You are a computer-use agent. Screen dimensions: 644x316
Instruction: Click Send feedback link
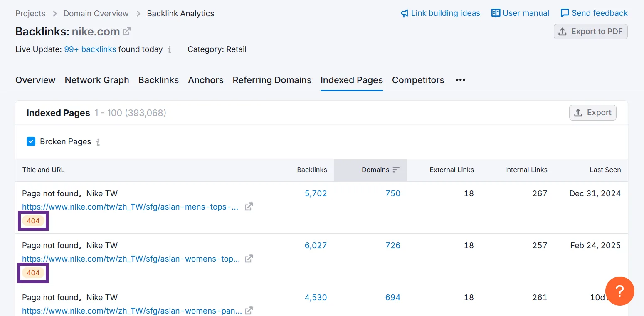(594, 13)
